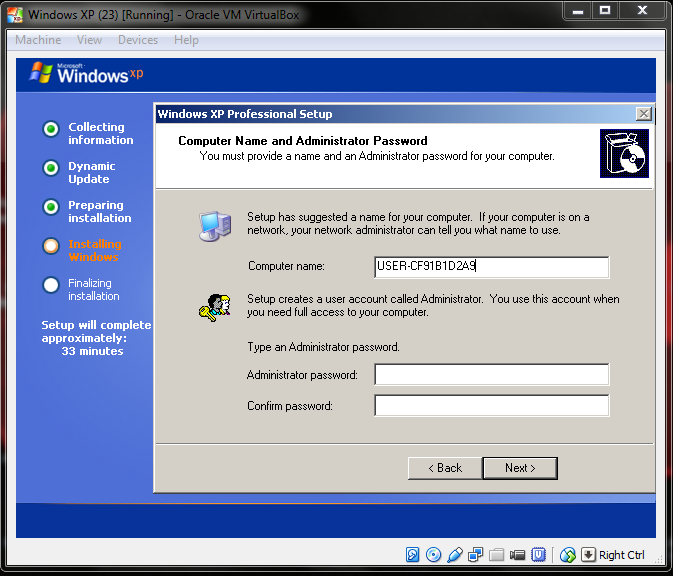The width and height of the screenshot is (673, 576).
Task: Click the Confirm password field
Action: click(x=491, y=405)
